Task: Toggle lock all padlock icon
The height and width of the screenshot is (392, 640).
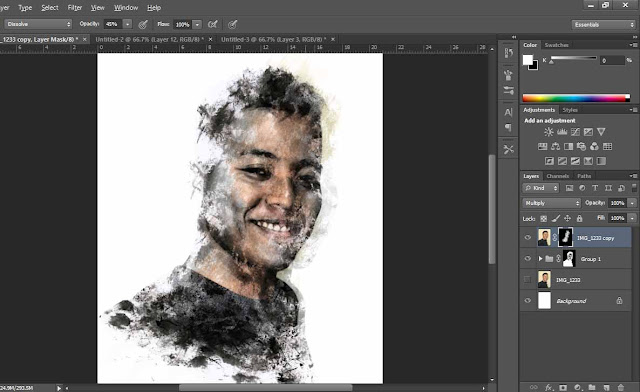Action: tap(579, 218)
